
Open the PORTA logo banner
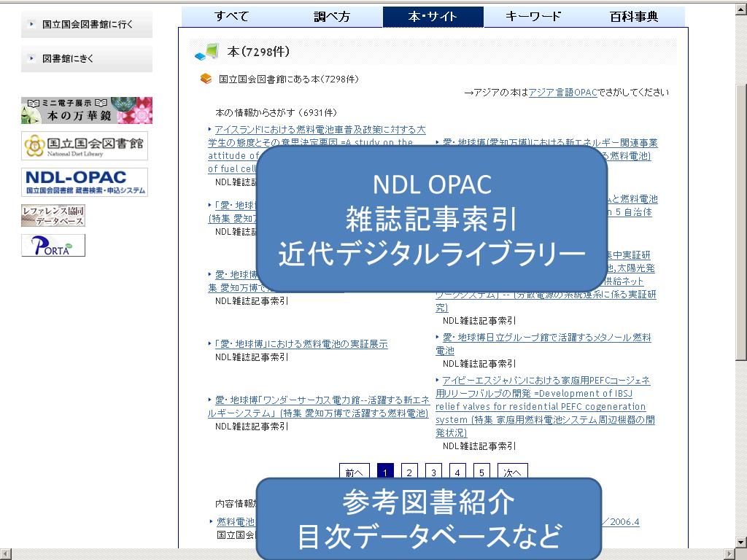[53, 245]
